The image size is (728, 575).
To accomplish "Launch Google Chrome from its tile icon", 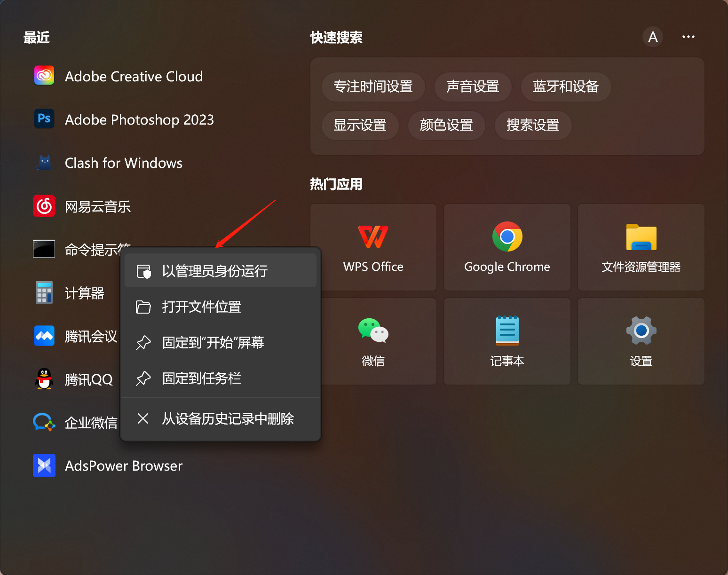I will tap(507, 236).
